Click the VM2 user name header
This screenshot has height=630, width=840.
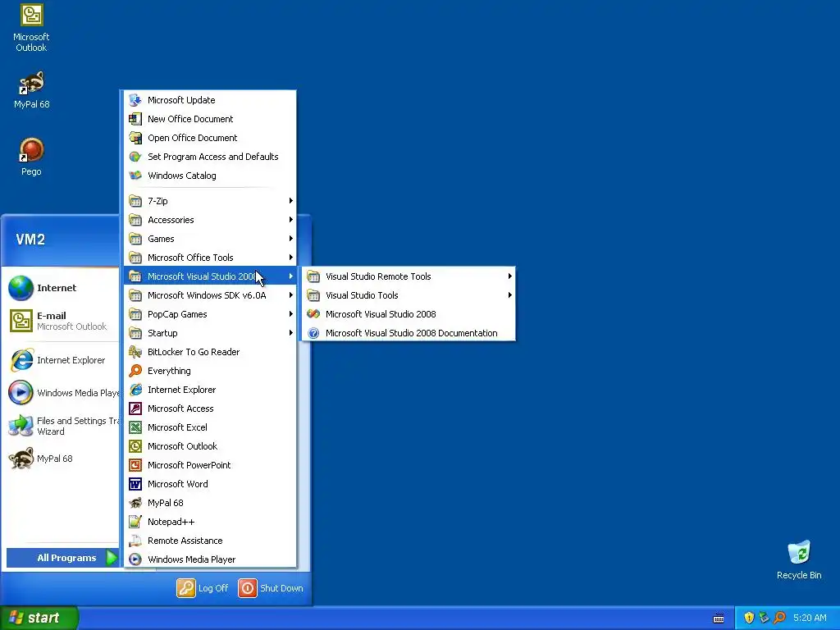[x=30, y=240]
